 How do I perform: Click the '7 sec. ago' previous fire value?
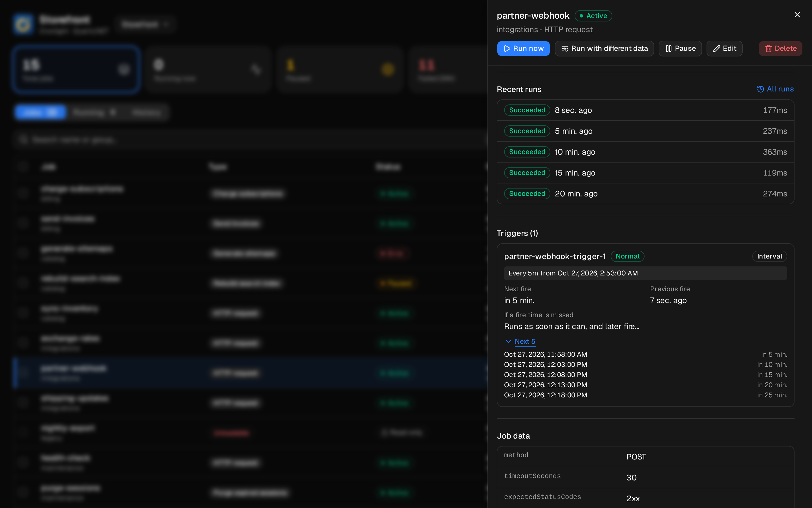(x=668, y=300)
